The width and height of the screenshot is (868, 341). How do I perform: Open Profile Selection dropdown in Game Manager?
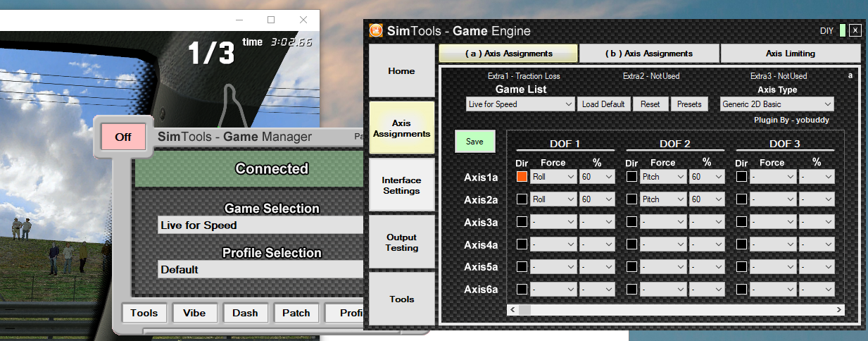[260, 270]
